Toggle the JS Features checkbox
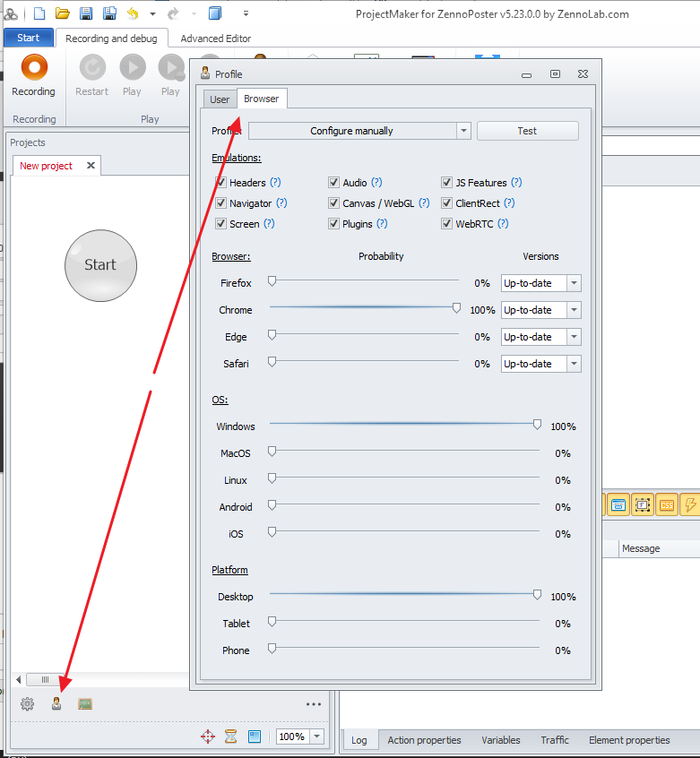Viewport: 700px width, 758px height. [446, 182]
